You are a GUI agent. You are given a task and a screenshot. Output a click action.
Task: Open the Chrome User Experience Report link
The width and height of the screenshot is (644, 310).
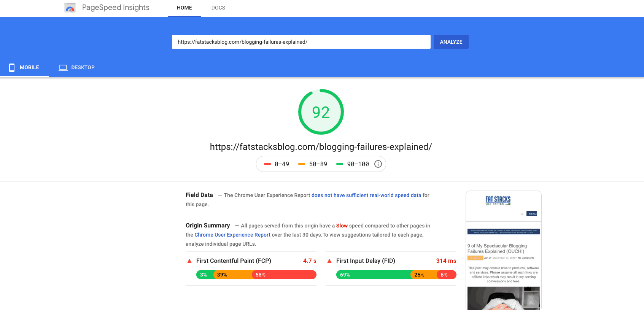click(x=232, y=235)
